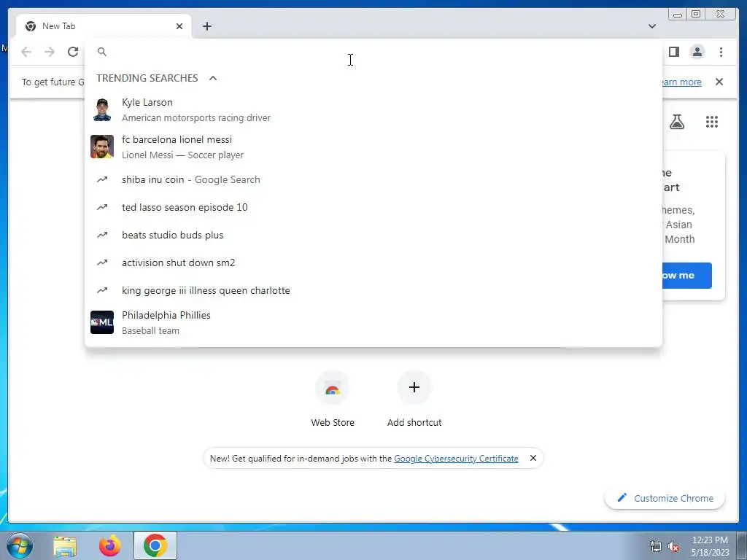This screenshot has height=560, width=747.
Task: Click the browser Back arrow
Action: (x=26, y=52)
